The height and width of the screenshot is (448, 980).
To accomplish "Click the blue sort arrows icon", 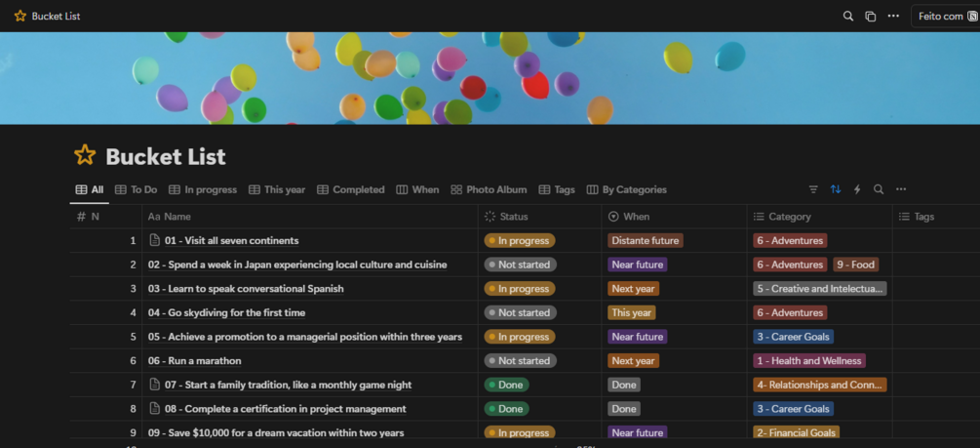I will [x=836, y=189].
